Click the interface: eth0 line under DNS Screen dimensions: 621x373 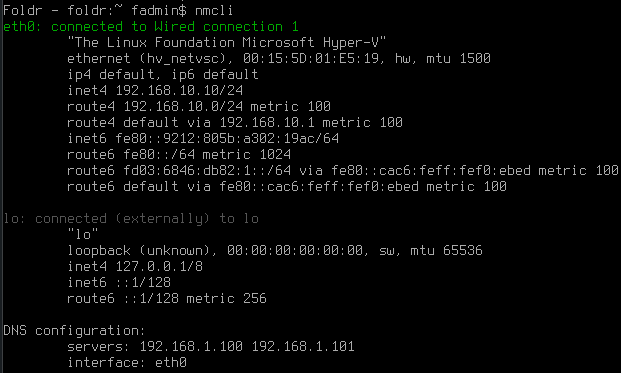click(x=127, y=363)
